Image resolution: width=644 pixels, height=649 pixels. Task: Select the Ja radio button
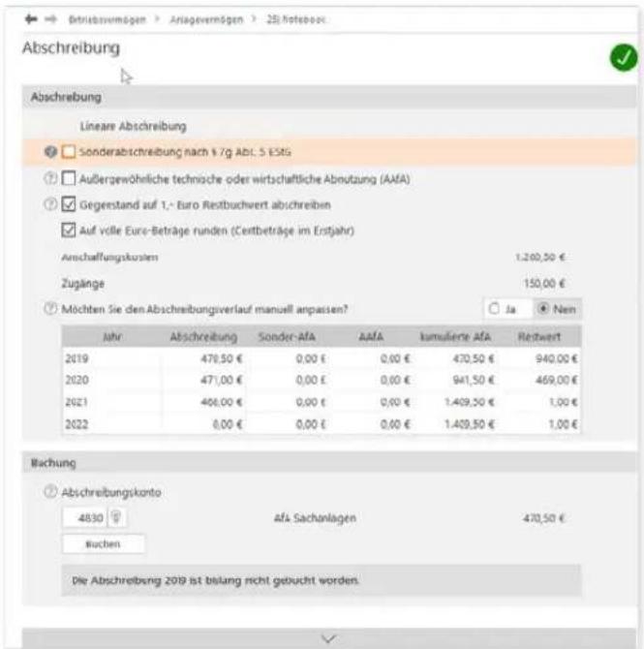coord(494,309)
